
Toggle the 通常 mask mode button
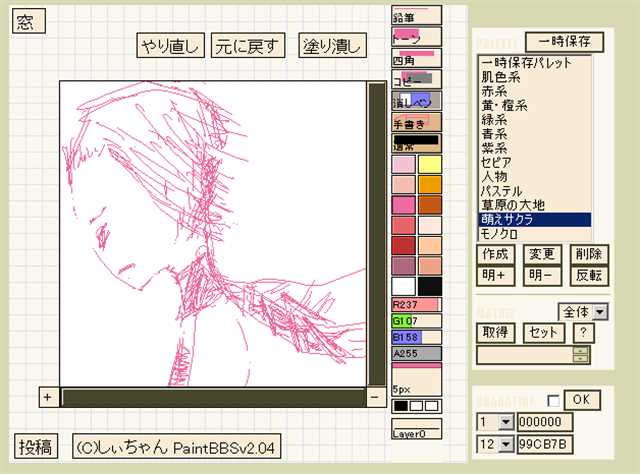coord(416,144)
